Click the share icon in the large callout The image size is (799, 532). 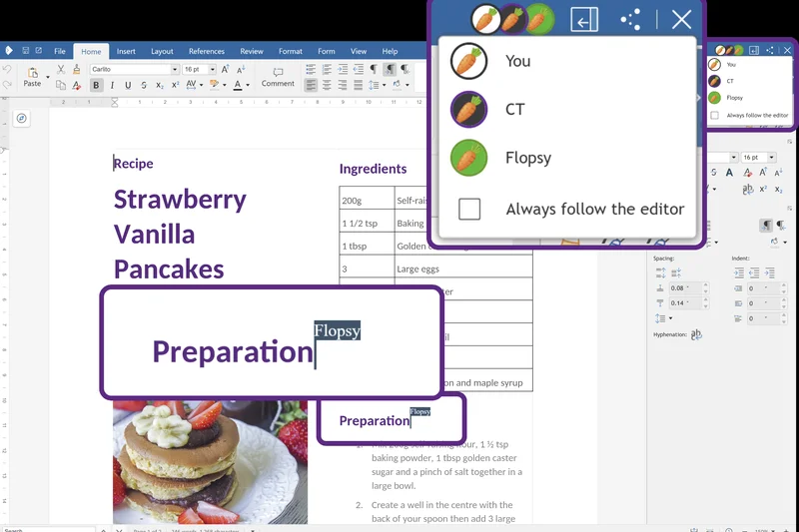click(x=630, y=19)
